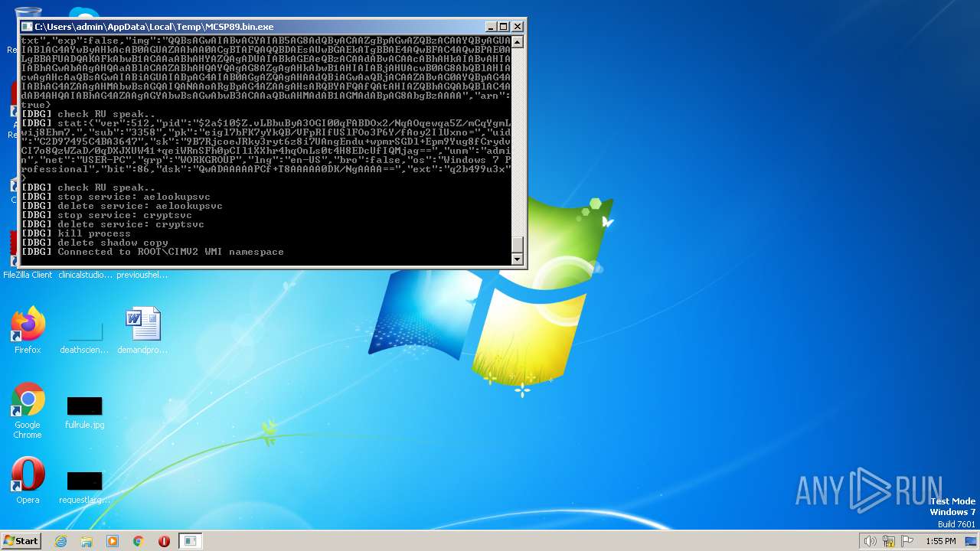Open Internet Explorer from the taskbar
Screen dimensions: 980x551
click(x=61, y=541)
